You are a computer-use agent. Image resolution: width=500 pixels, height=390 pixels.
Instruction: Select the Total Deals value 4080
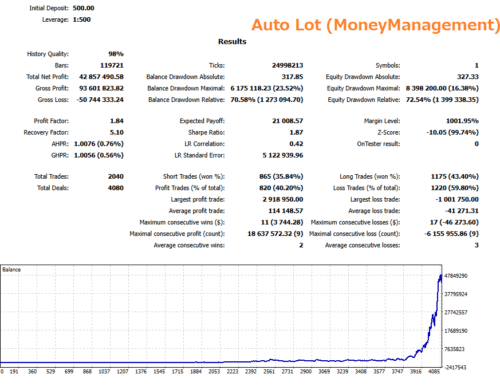point(116,188)
